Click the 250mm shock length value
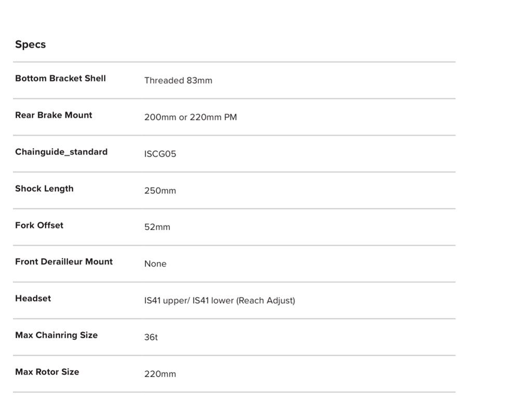The image size is (532, 399). pos(160,191)
